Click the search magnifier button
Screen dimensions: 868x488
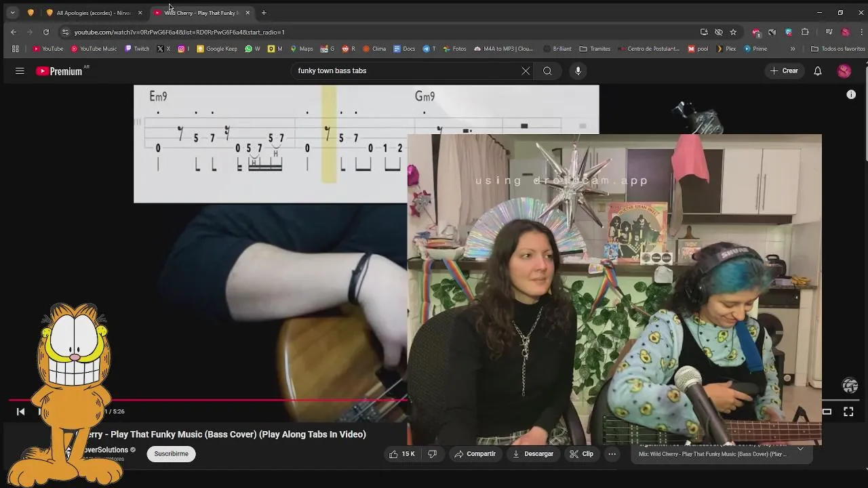coord(547,70)
